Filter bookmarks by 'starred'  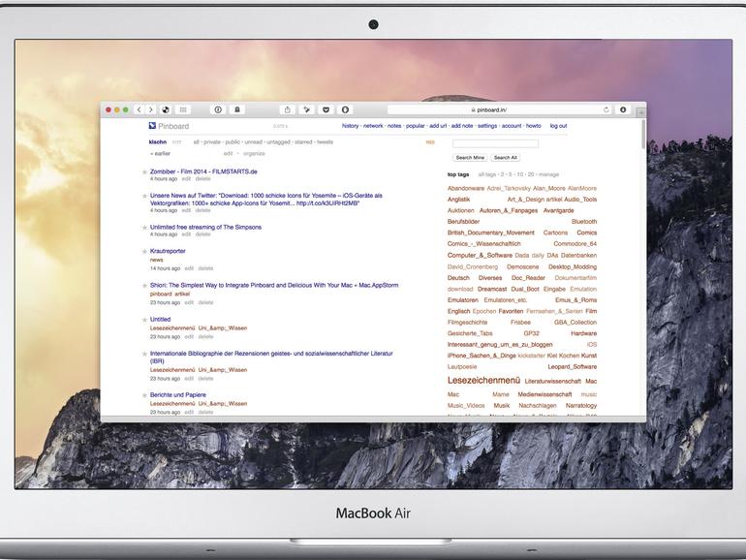click(303, 141)
